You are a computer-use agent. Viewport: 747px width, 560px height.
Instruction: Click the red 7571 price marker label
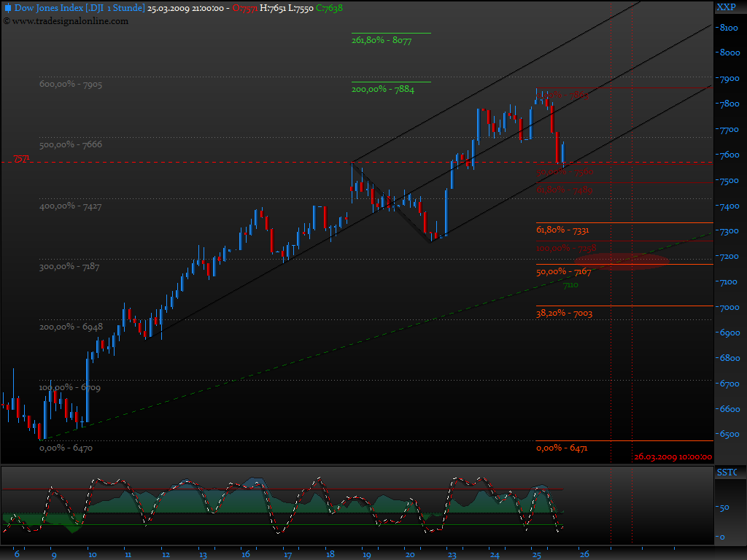[21, 158]
